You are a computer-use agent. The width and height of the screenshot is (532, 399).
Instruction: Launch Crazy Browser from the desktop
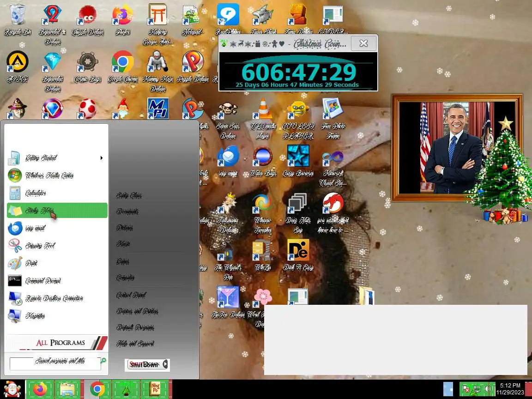coord(298,161)
